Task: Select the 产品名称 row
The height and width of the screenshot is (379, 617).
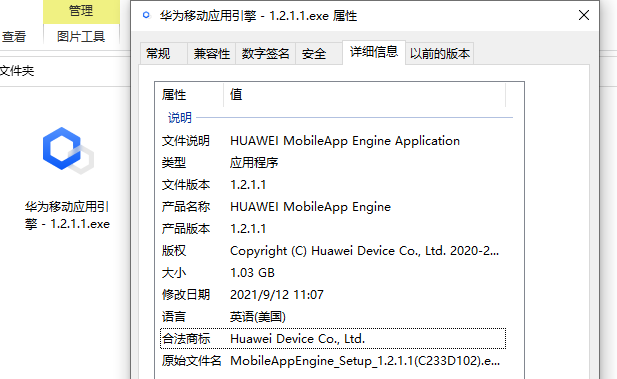Action: [x=333, y=207]
